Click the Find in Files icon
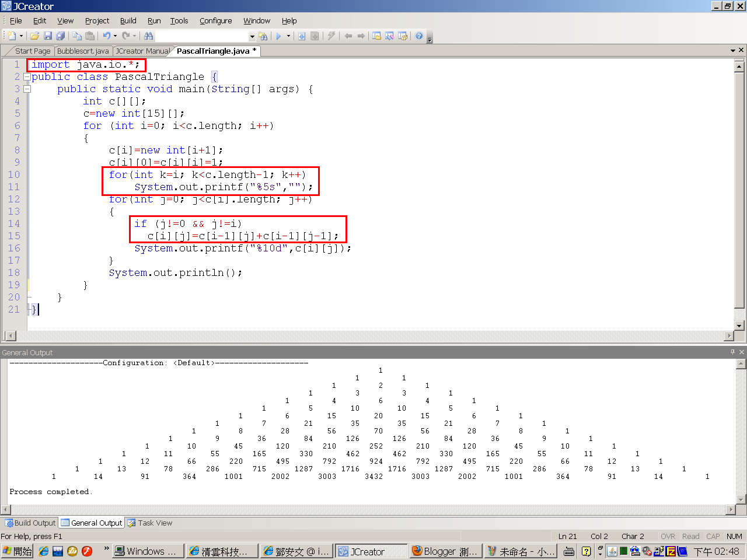This screenshot has height=560, width=747. point(263,36)
